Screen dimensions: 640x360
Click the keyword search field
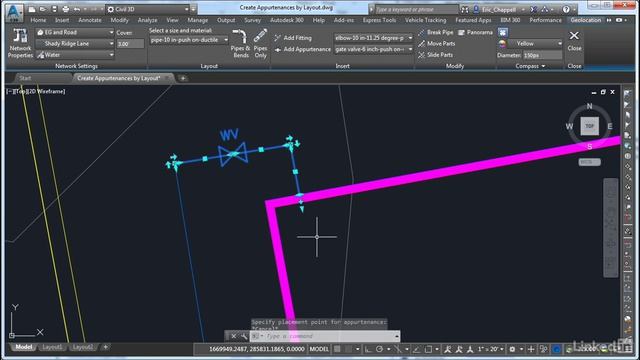click(416, 9)
